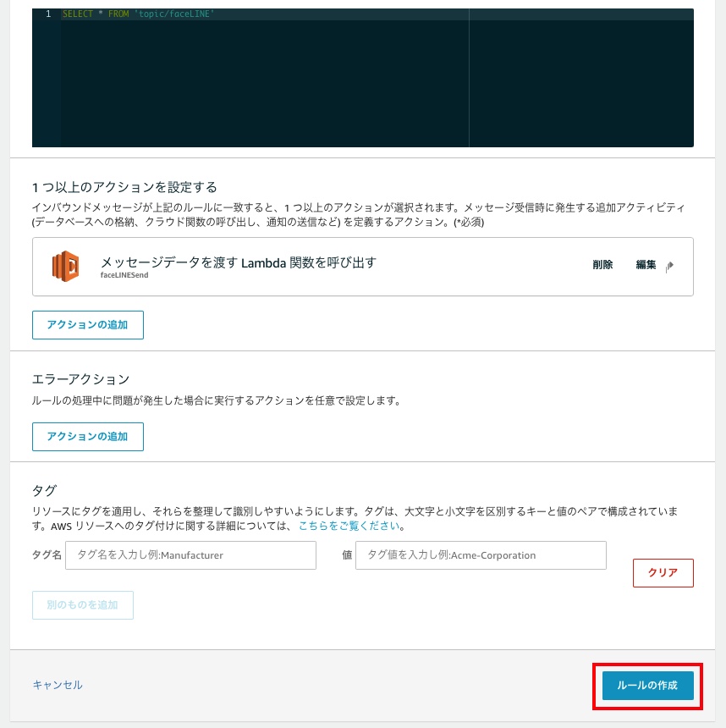Cancel rule creation via キャンセル

pos(56,686)
